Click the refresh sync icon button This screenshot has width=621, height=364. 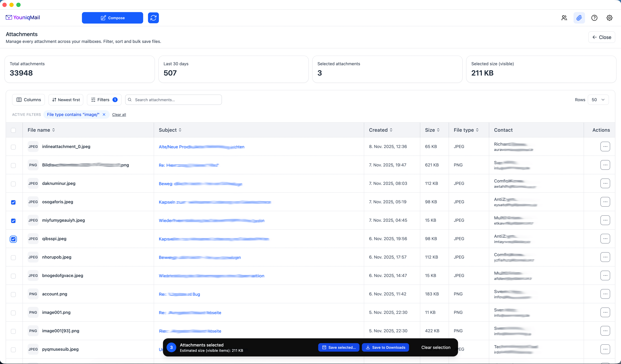(x=153, y=18)
